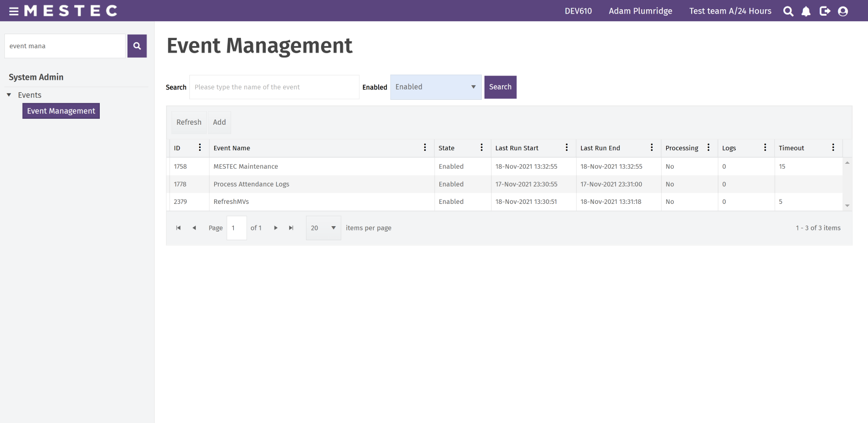
Task: Click Test team A/24 Hours
Action: 730,11
